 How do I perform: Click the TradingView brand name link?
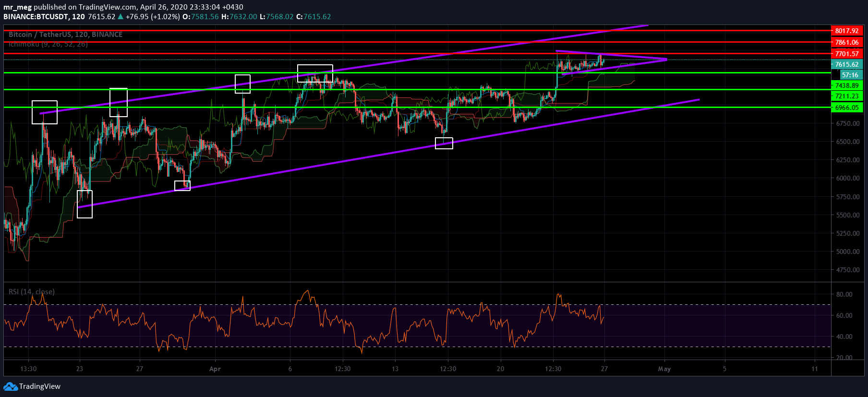click(40, 386)
